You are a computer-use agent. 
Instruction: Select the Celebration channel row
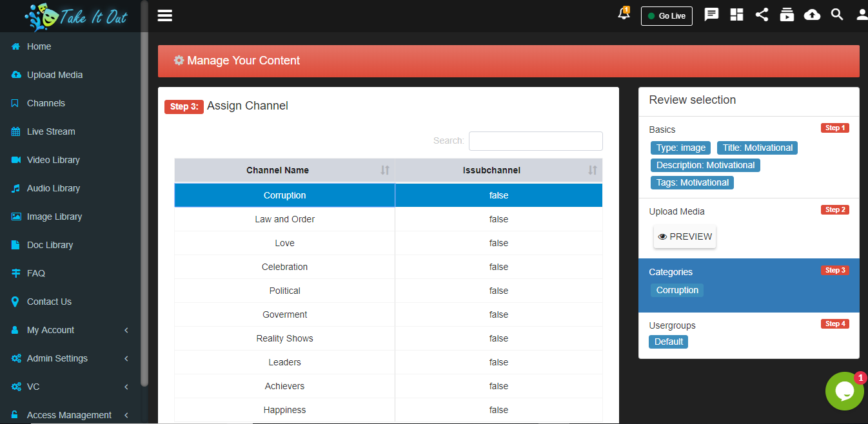click(388, 267)
